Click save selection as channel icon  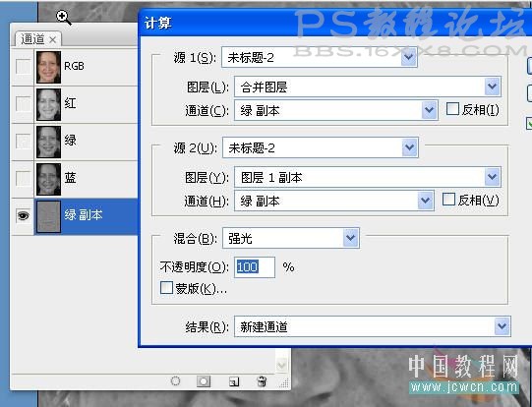204,381
